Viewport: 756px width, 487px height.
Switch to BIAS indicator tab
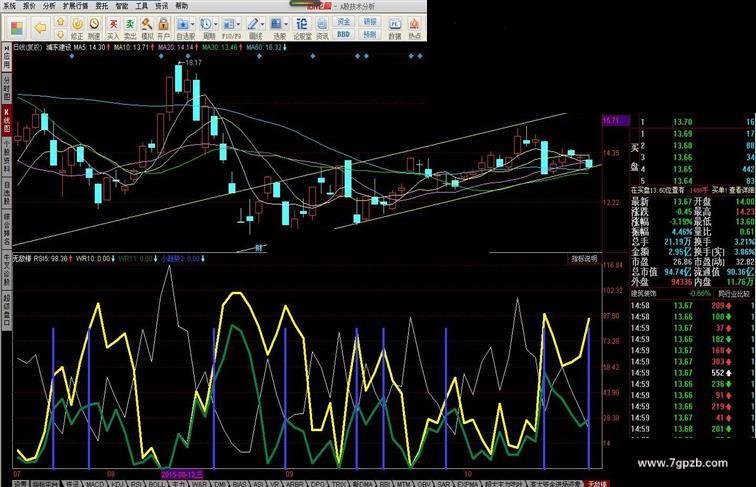click(x=239, y=483)
